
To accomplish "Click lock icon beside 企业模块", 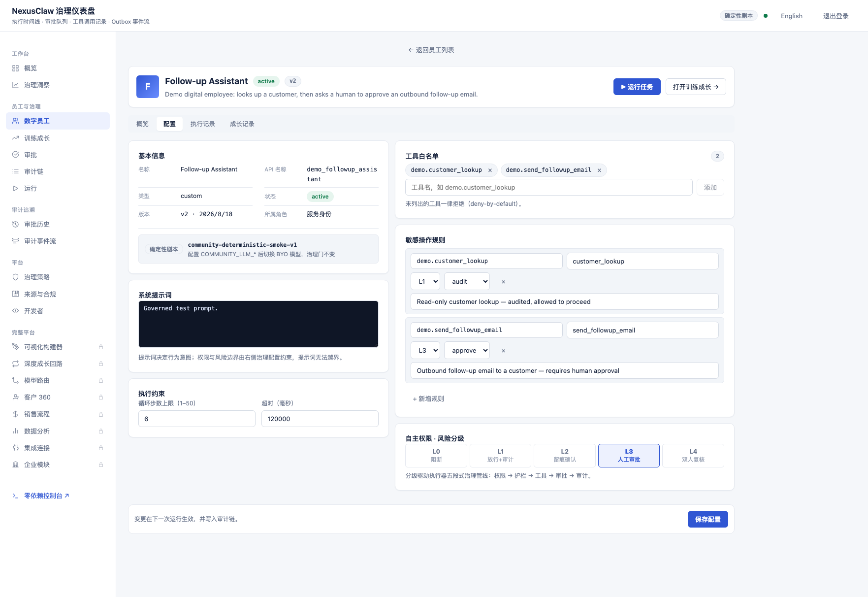I will pos(101,465).
